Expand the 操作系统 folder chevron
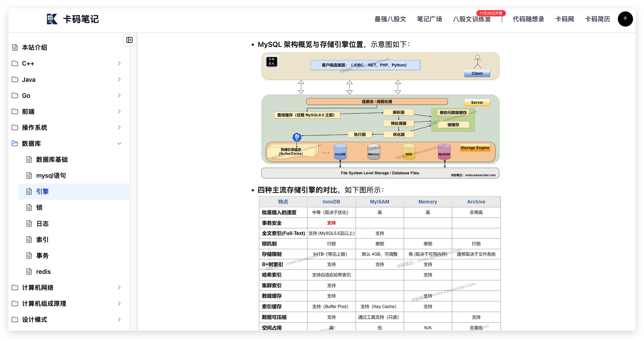 119,128
